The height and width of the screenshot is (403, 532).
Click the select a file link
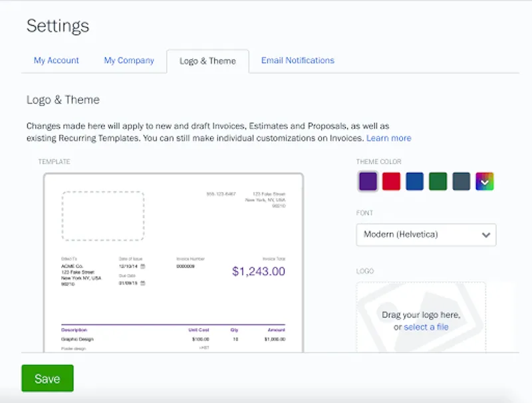click(426, 327)
